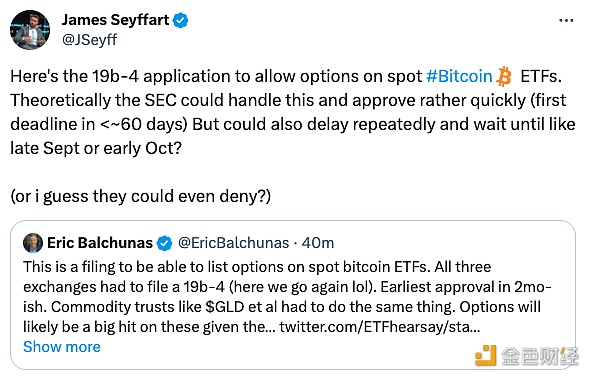The image size is (590, 377).
Task: Click the "(or i guess they could even deny?)" line
Action: coord(140,196)
